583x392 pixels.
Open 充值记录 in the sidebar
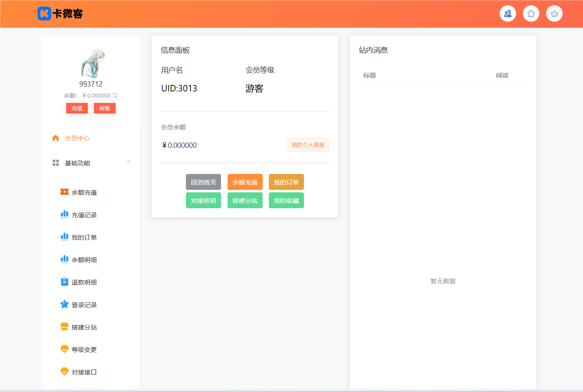[84, 215]
